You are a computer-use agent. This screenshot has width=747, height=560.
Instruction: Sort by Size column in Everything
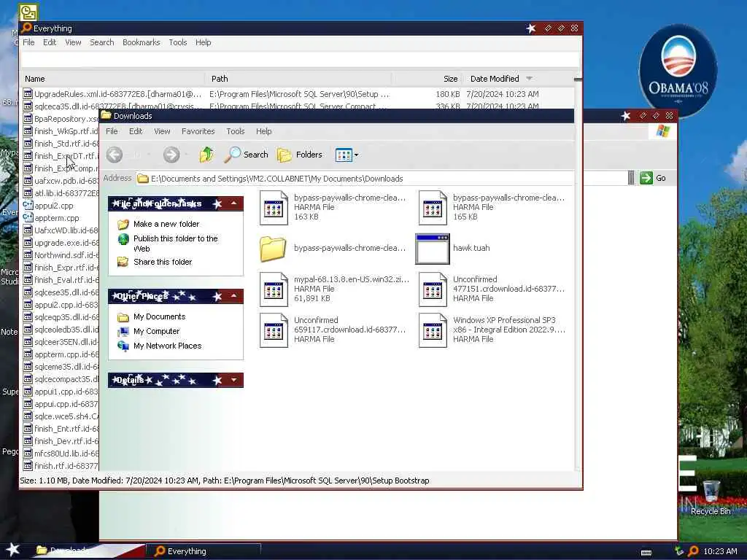click(x=427, y=79)
